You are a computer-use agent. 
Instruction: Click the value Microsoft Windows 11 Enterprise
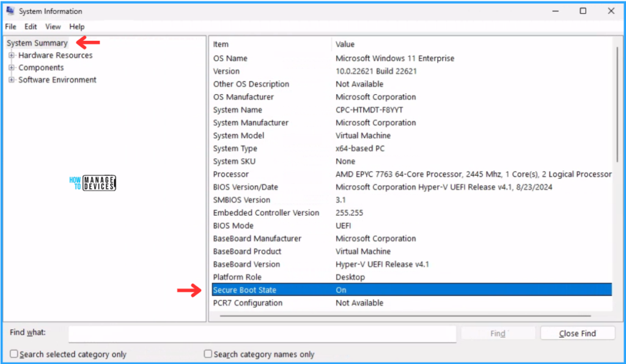395,58
